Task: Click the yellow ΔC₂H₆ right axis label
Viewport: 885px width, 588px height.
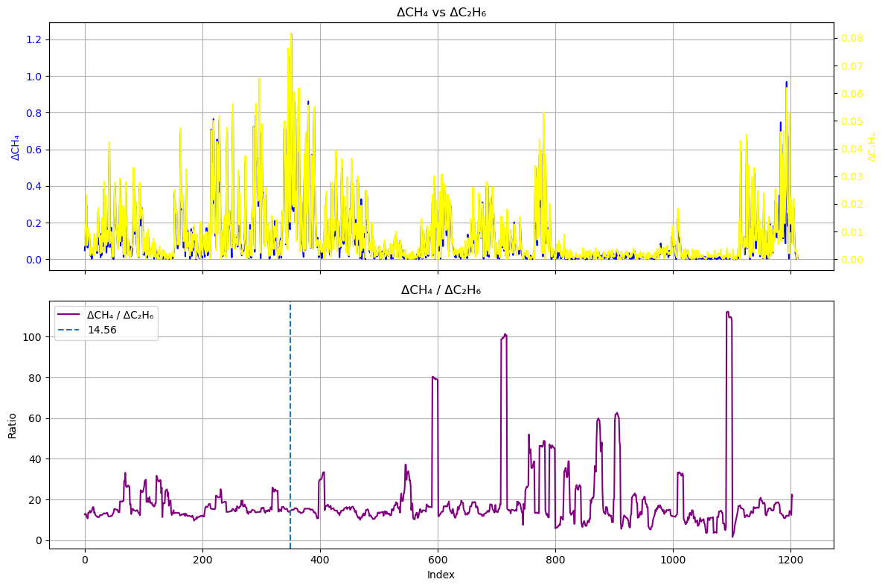Action: (872, 147)
